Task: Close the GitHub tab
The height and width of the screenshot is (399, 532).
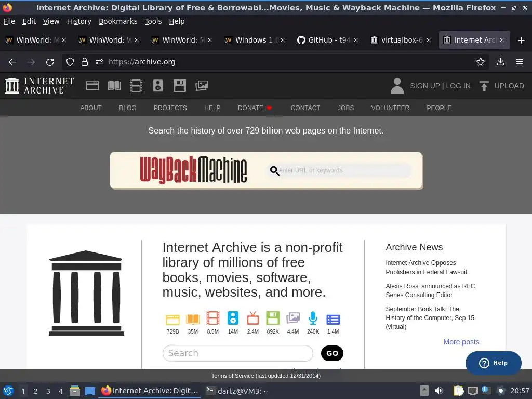Action: pyautogui.click(x=355, y=40)
